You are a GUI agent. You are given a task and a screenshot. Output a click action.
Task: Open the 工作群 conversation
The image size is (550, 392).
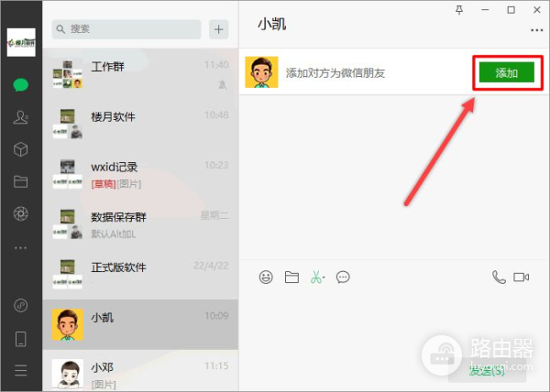pyautogui.click(x=140, y=73)
